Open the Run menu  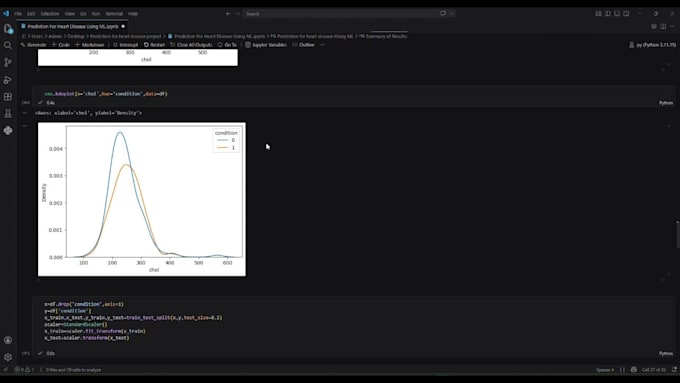click(x=96, y=13)
